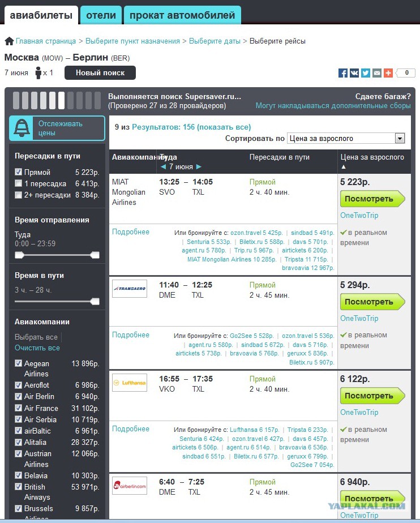The height and width of the screenshot is (523, 420).
Task: Uncheck Brussels Airlines filter
Action: click(x=19, y=508)
